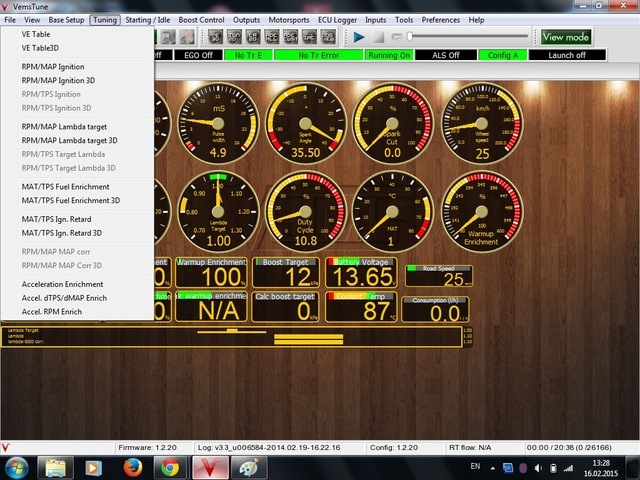Open the Boost Control menu
The width and height of the screenshot is (640, 480).
pos(201,20)
